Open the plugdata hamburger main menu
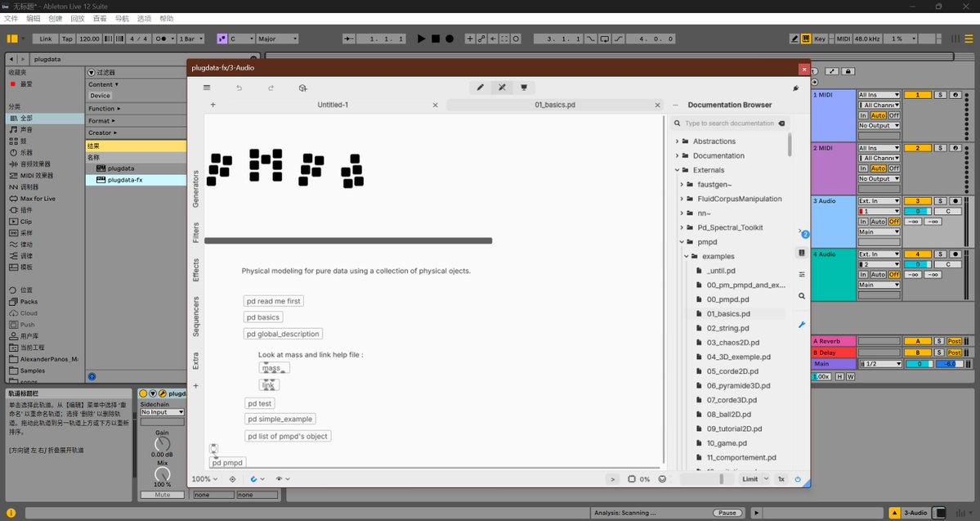The width and height of the screenshot is (980, 521). [207, 88]
